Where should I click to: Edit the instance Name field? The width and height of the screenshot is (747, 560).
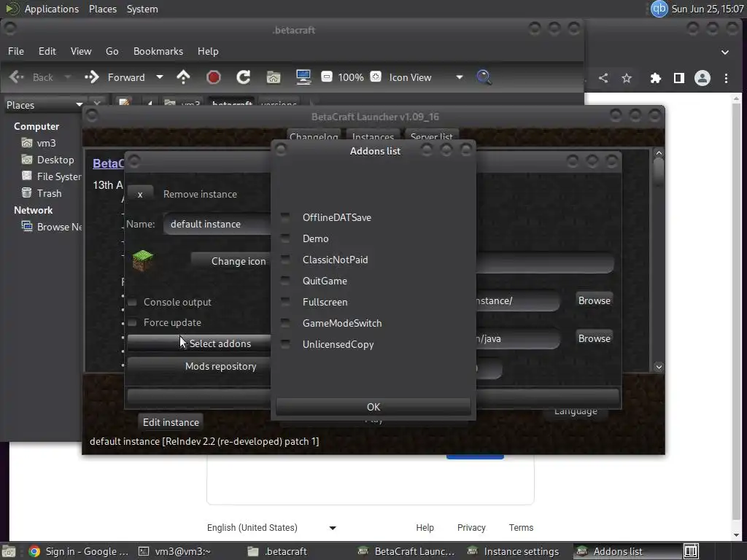(217, 224)
